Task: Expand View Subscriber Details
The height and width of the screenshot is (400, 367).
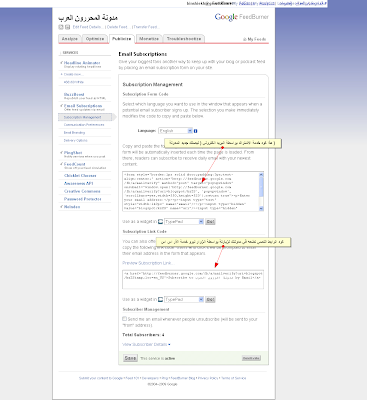Action: (x=146, y=344)
